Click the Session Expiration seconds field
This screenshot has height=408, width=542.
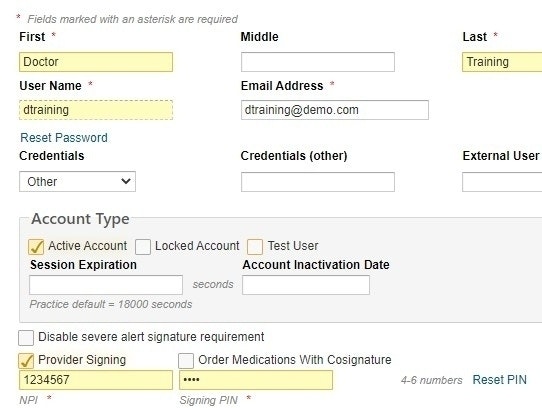(106, 285)
